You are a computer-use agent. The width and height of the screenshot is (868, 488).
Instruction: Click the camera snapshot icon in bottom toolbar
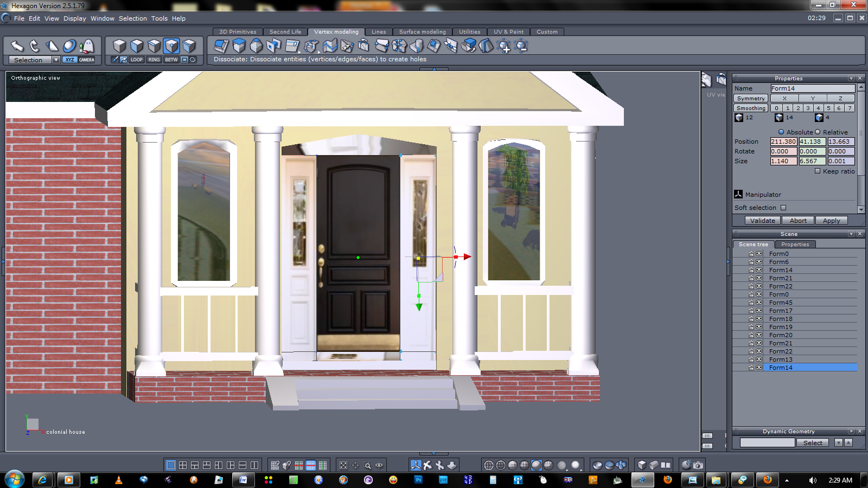tap(698, 465)
